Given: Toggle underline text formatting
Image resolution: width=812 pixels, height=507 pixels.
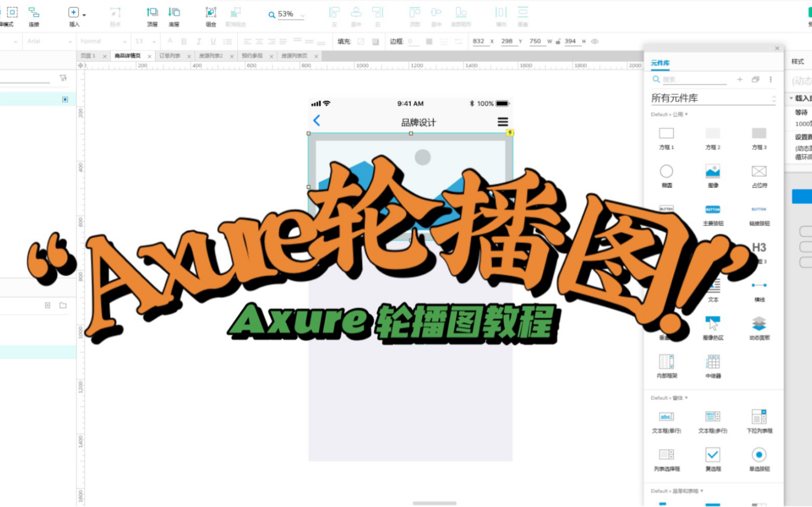Looking at the screenshot, I should (x=213, y=42).
